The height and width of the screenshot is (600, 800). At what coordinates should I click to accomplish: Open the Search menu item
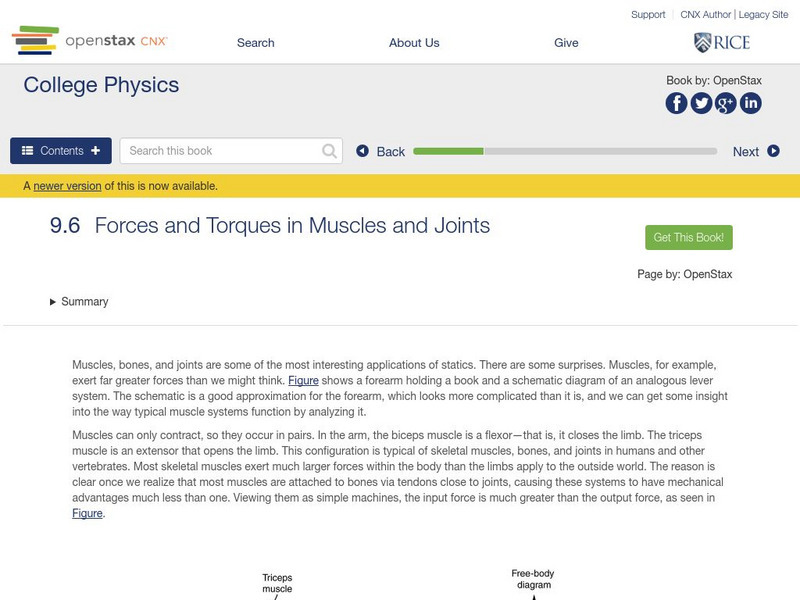(x=255, y=43)
